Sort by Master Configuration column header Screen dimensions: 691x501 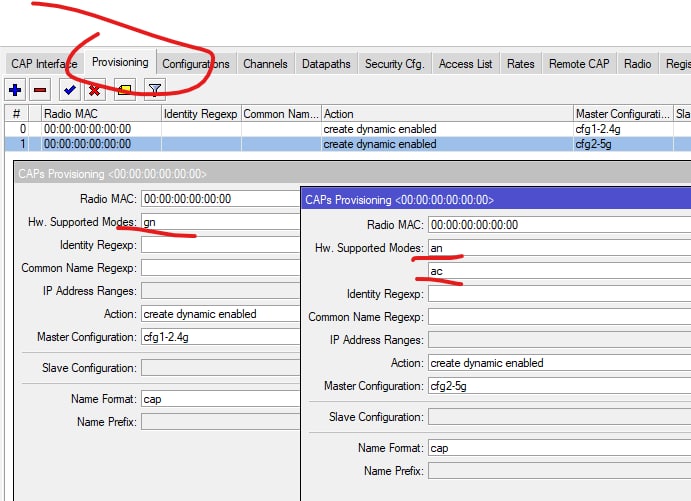[623, 114]
